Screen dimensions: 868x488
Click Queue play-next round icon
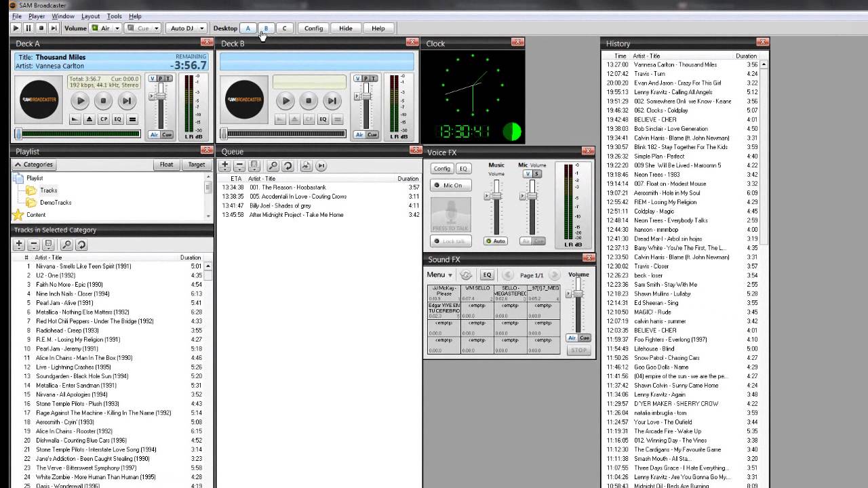click(x=321, y=165)
